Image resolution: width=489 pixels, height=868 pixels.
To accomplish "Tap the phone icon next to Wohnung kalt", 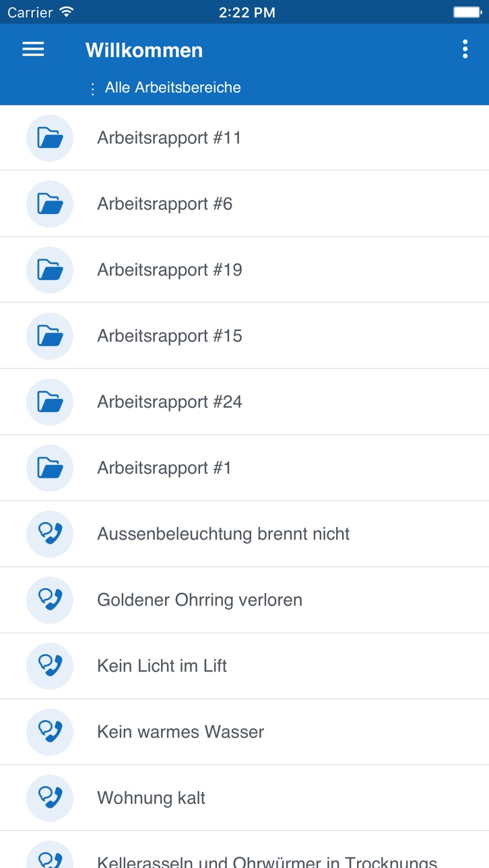I will click(x=50, y=797).
